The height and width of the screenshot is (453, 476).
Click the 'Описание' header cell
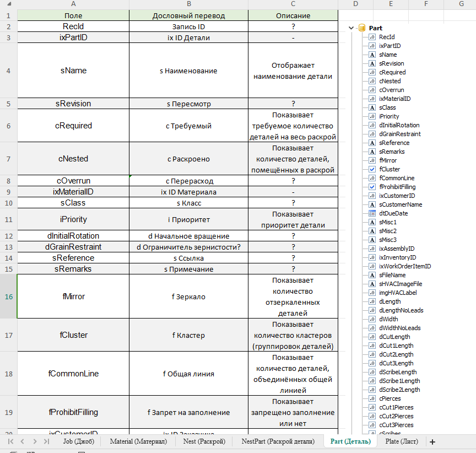293,15
